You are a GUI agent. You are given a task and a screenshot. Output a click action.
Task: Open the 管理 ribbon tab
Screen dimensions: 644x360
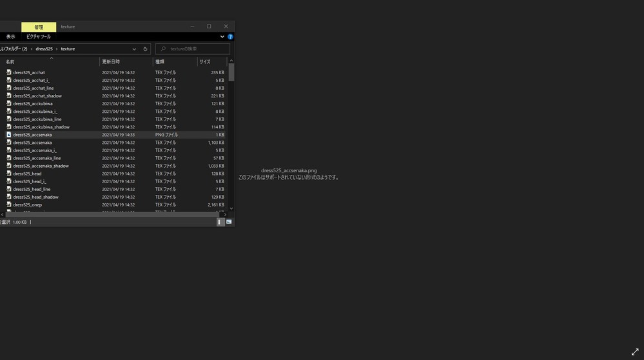[x=39, y=27]
